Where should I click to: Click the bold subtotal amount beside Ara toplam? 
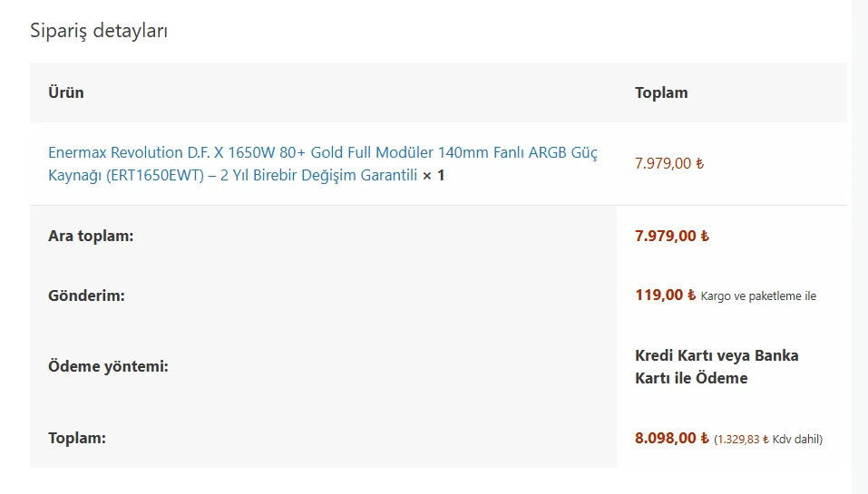671,236
